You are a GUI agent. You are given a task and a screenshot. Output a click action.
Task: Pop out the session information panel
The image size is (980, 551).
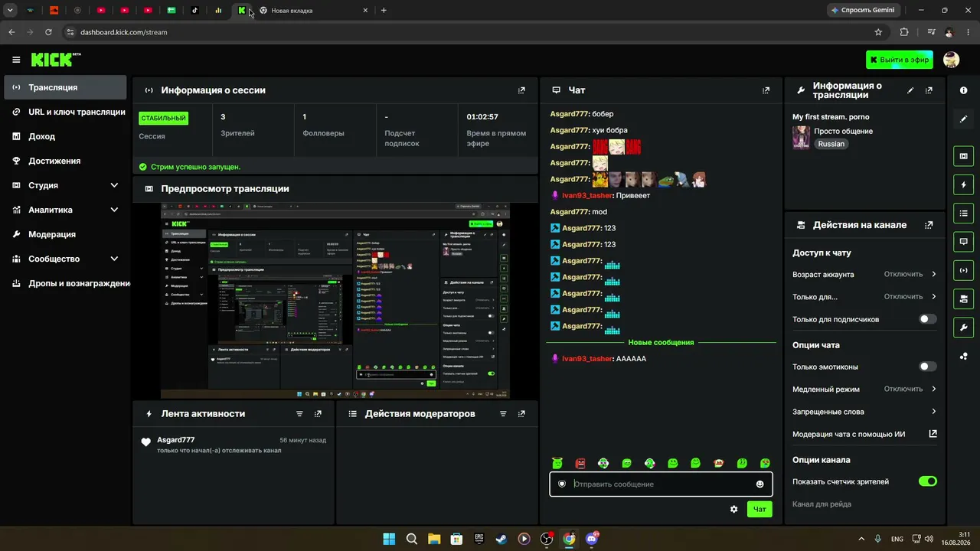[521, 90]
